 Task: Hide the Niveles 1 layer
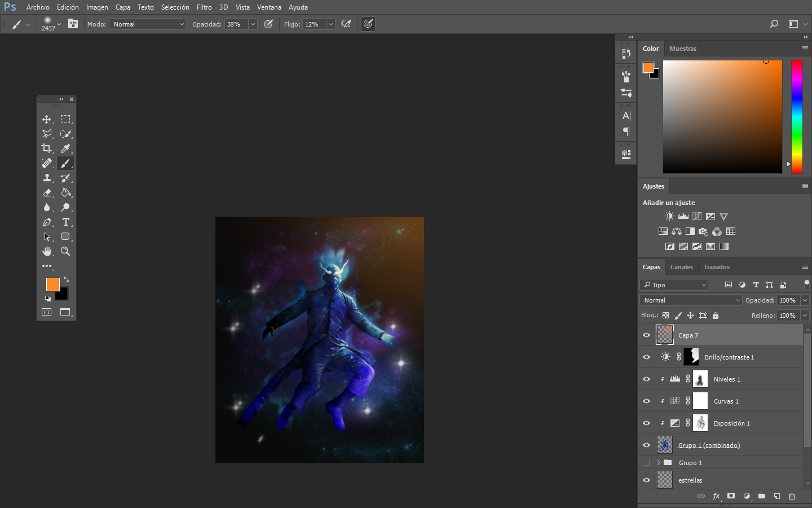pos(646,379)
